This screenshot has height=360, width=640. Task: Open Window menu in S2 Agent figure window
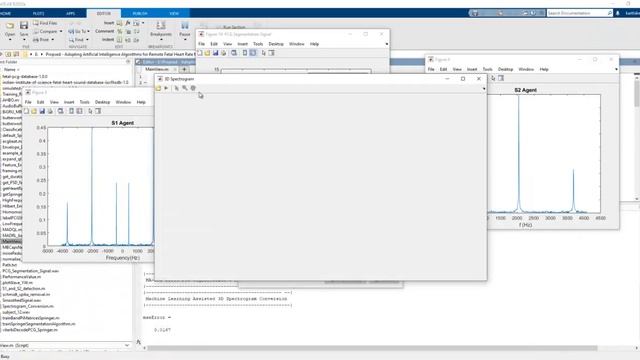coord(526,69)
